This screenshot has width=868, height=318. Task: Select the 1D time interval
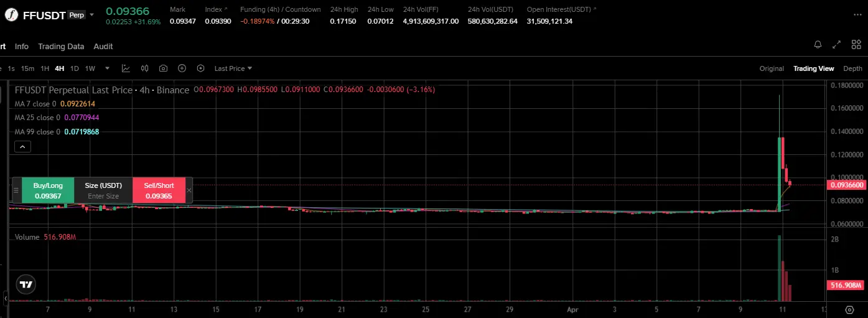tap(75, 68)
